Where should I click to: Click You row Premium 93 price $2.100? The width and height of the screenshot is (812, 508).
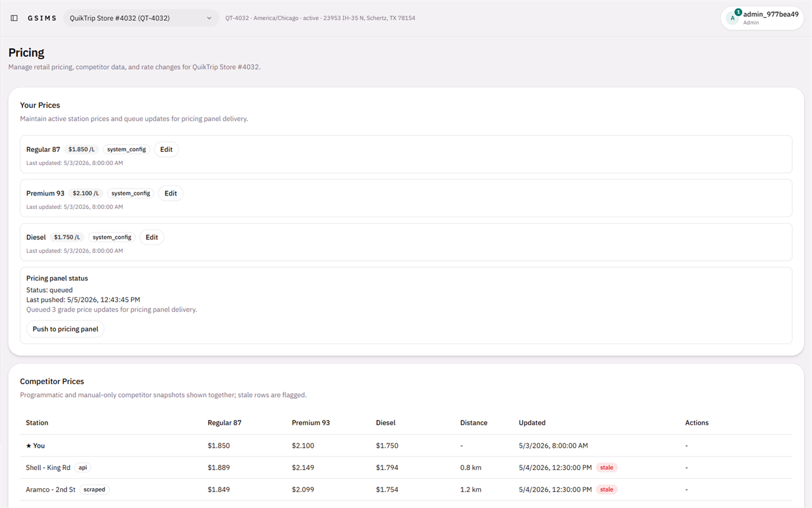303,446
